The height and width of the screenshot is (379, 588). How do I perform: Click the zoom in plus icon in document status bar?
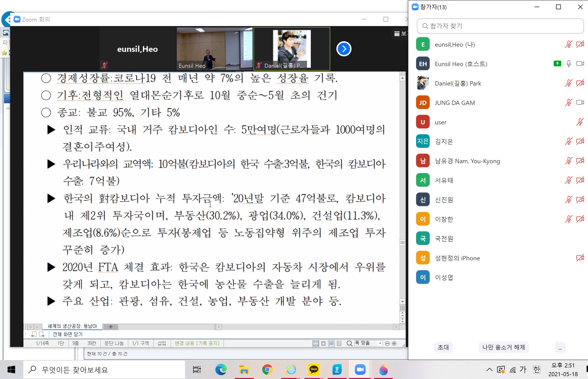click(394, 343)
